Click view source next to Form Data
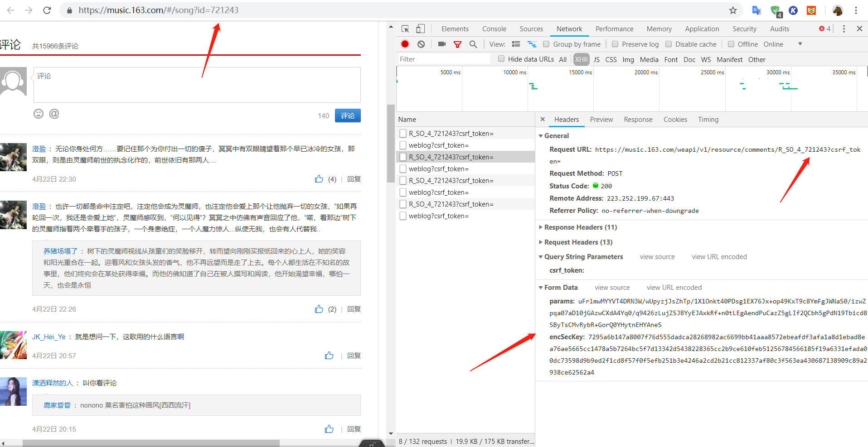The height and width of the screenshot is (447, 868). click(612, 288)
